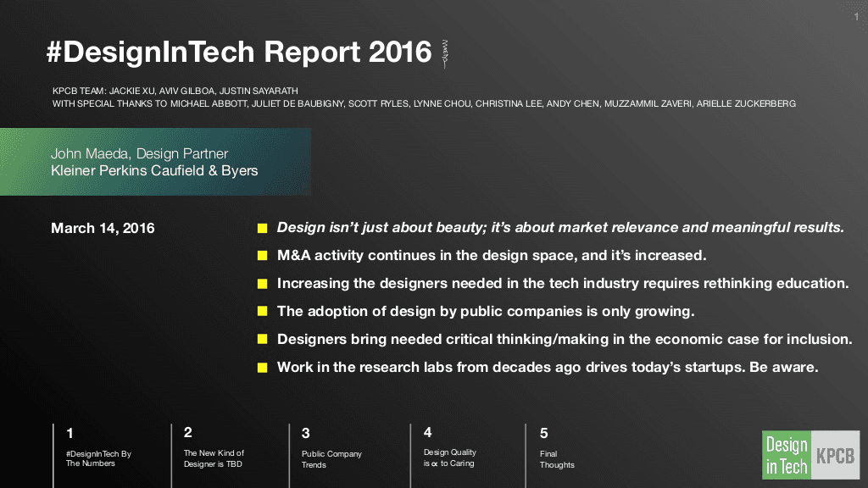The width and height of the screenshot is (868, 488).
Task: Click yellow bullet before 'Work in the research labs'
Action: (x=263, y=368)
